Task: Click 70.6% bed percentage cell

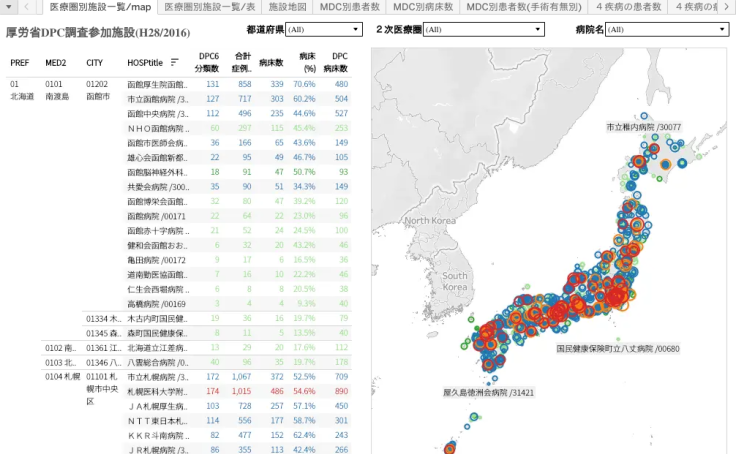Action: tap(304, 84)
